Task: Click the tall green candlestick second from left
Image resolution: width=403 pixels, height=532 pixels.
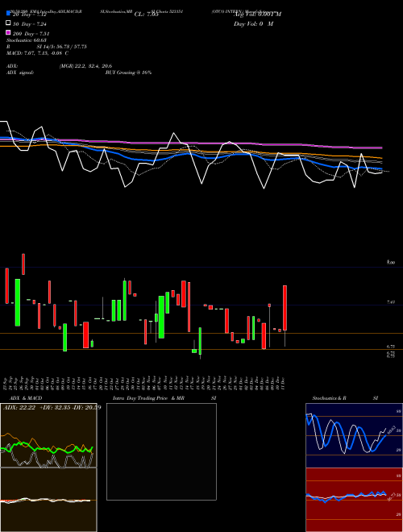Action: point(17,302)
